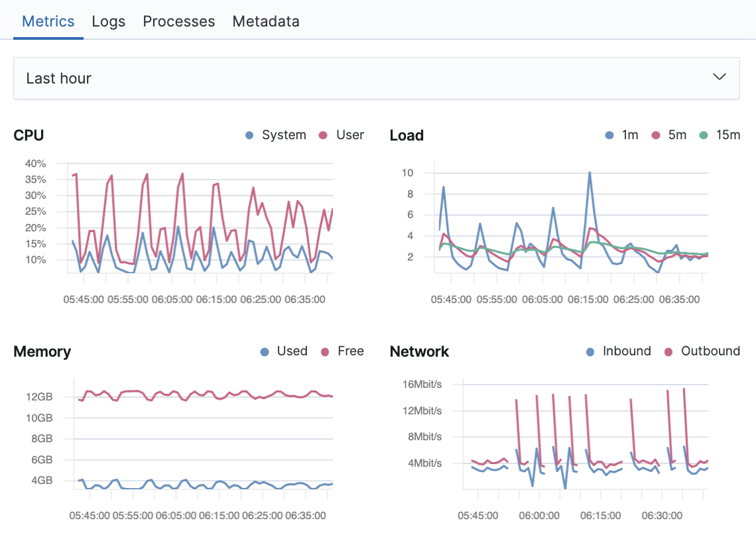The height and width of the screenshot is (541, 756).
Task: Switch to the Logs tab
Action: [x=108, y=21]
